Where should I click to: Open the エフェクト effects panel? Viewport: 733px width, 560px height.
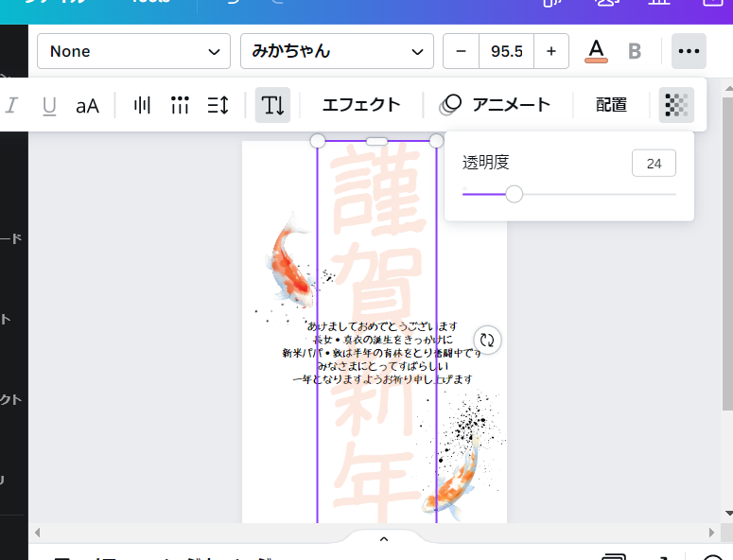tap(361, 105)
